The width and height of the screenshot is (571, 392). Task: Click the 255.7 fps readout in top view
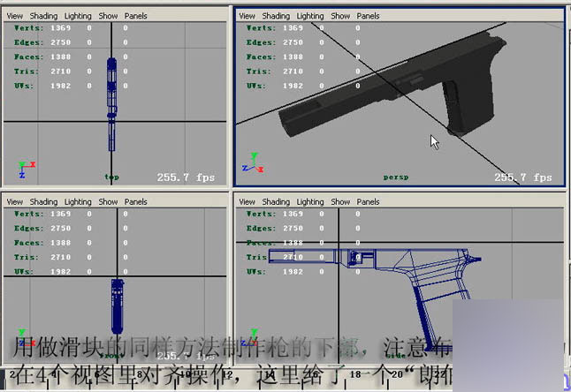coord(186,177)
